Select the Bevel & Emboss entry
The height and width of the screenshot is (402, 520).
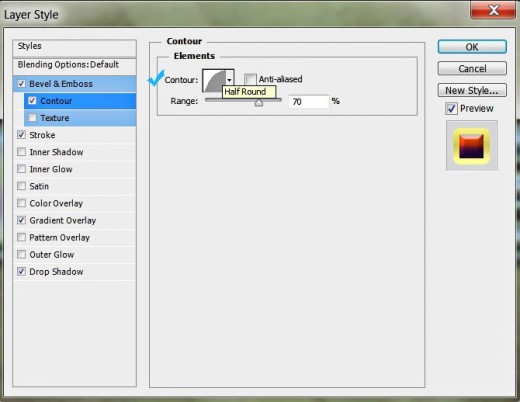[75, 84]
